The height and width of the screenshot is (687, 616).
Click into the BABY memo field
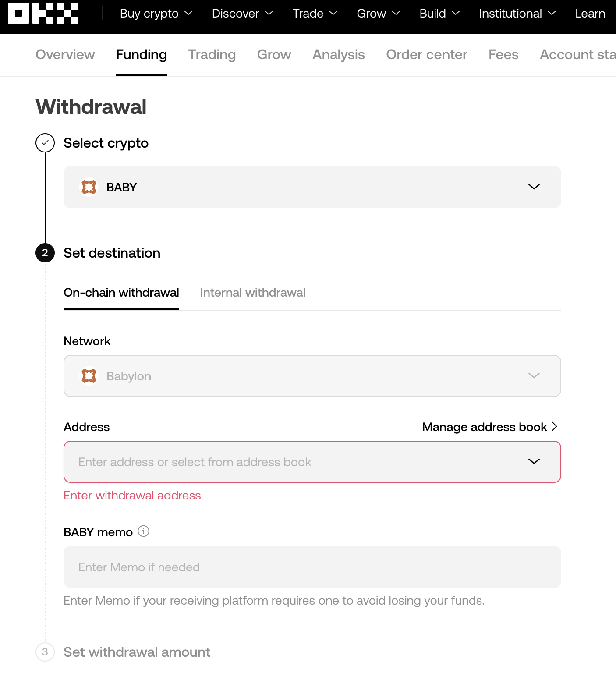tap(312, 567)
